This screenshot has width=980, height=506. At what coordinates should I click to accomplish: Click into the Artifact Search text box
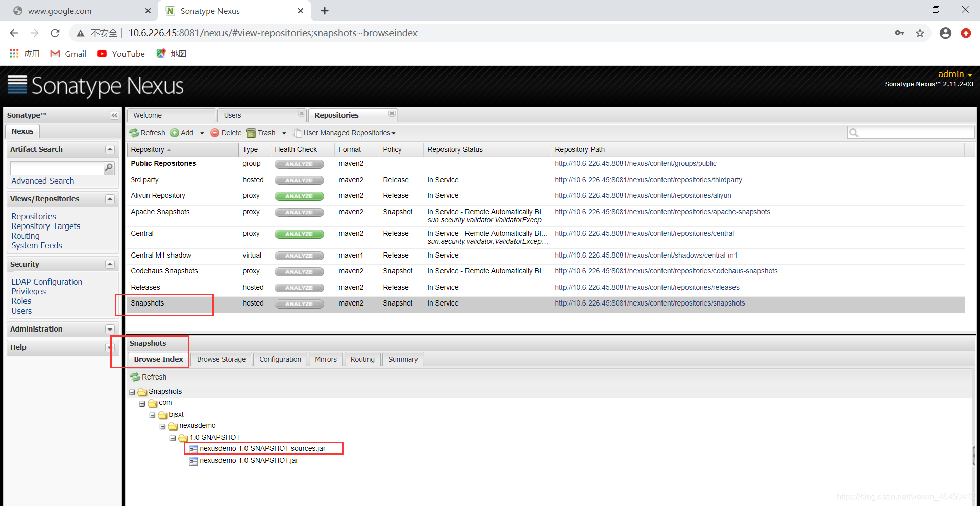coord(57,168)
